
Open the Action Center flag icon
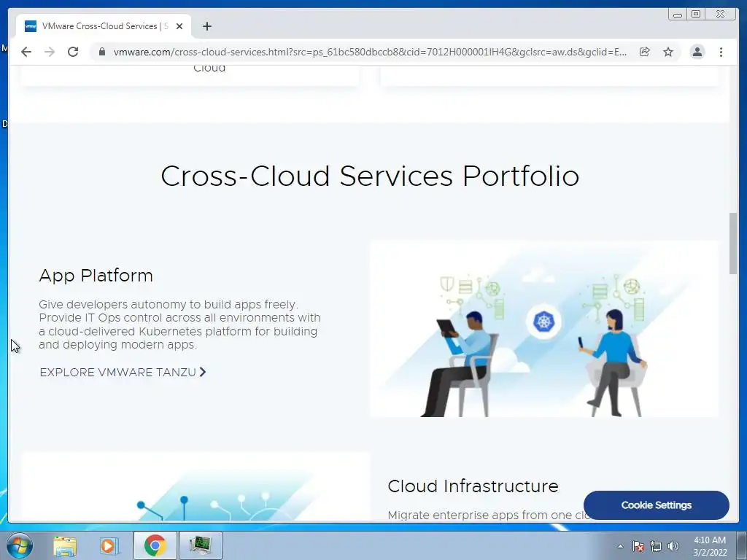[638, 546]
